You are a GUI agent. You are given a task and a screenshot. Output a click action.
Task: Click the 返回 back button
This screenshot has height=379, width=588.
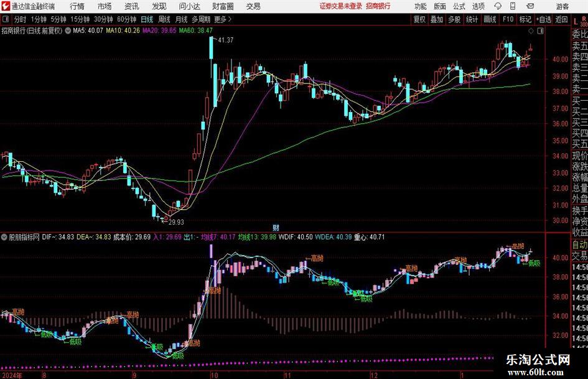tap(561, 19)
